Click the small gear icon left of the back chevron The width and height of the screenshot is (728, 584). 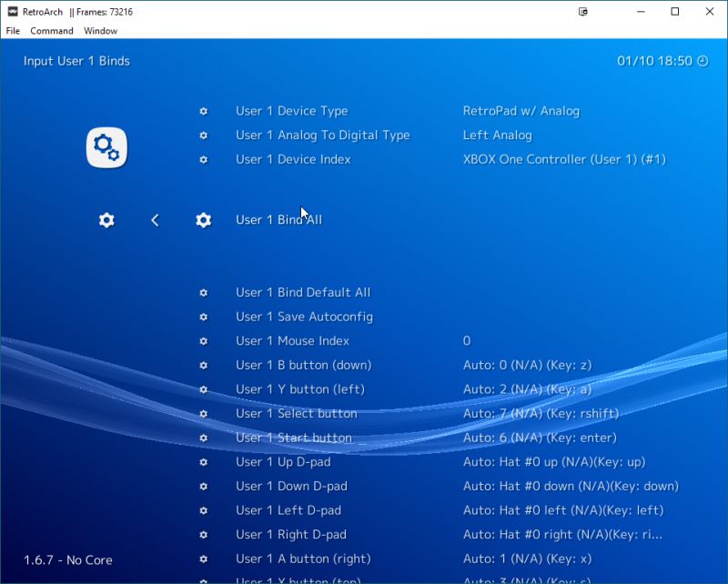[106, 219]
